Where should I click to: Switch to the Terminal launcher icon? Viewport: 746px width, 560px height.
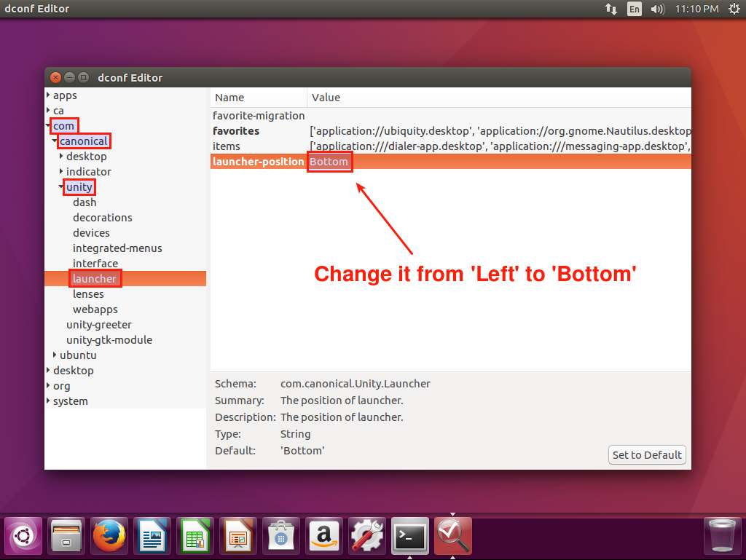point(410,536)
